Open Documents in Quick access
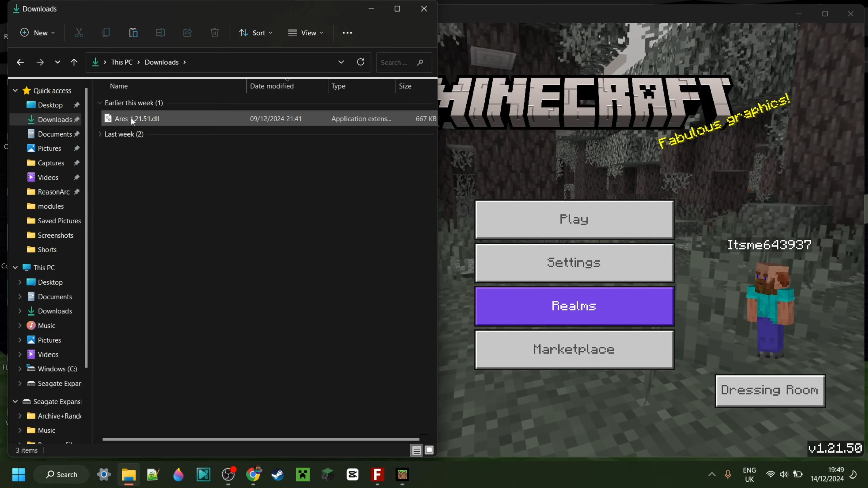This screenshot has width=868, height=488. point(55,134)
